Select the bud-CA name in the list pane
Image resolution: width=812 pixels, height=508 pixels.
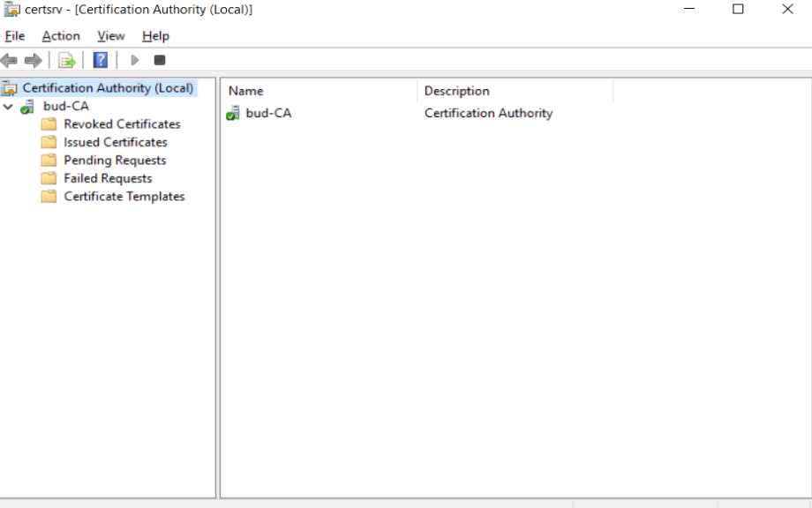(268, 113)
